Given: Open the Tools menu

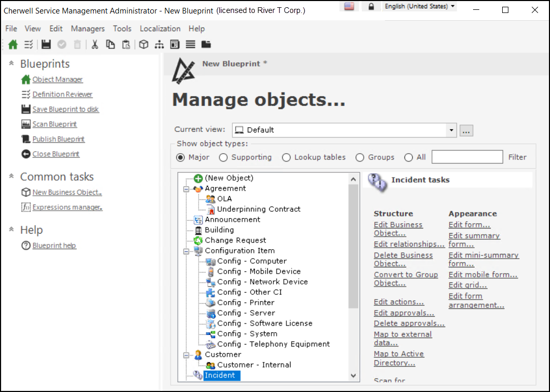Looking at the screenshot, I should click(x=122, y=29).
